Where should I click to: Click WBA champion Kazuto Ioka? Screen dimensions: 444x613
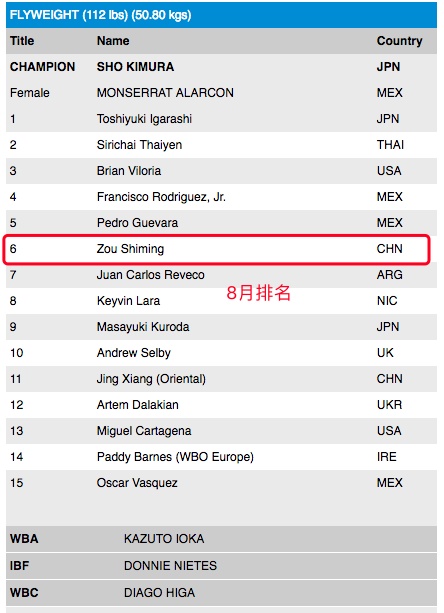tap(164, 539)
